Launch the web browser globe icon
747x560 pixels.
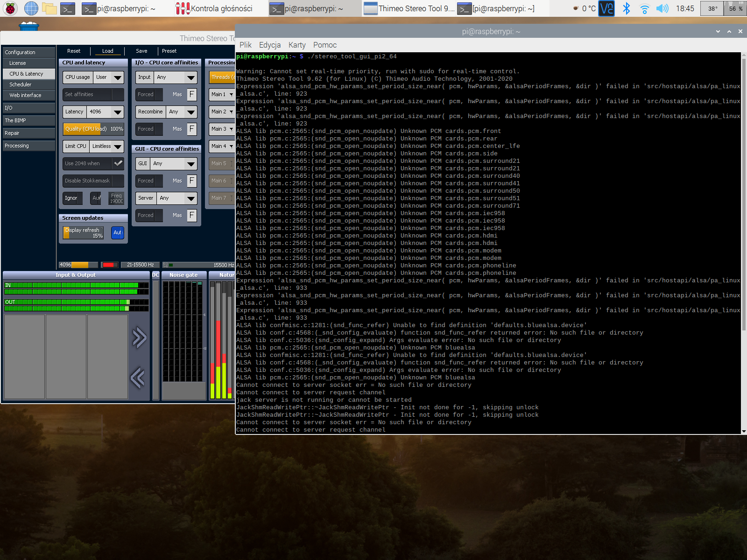click(31, 8)
